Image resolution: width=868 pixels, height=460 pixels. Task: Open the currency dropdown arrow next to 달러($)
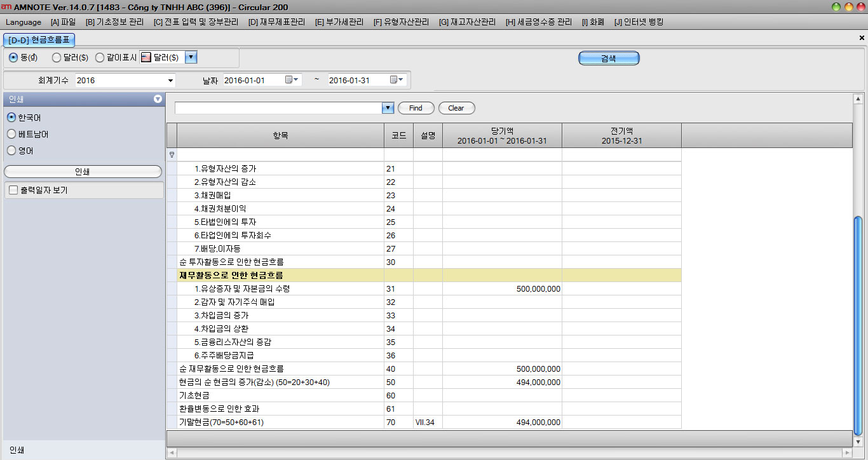191,57
